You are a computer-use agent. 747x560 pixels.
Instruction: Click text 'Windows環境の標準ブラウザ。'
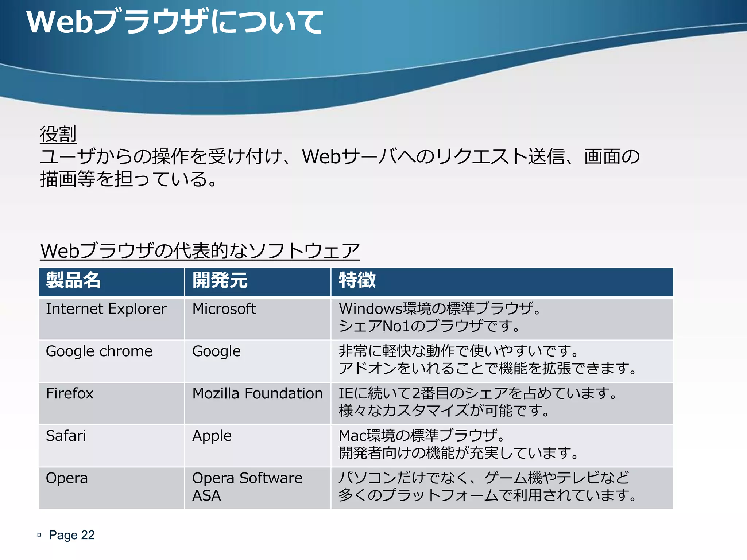pos(440,309)
